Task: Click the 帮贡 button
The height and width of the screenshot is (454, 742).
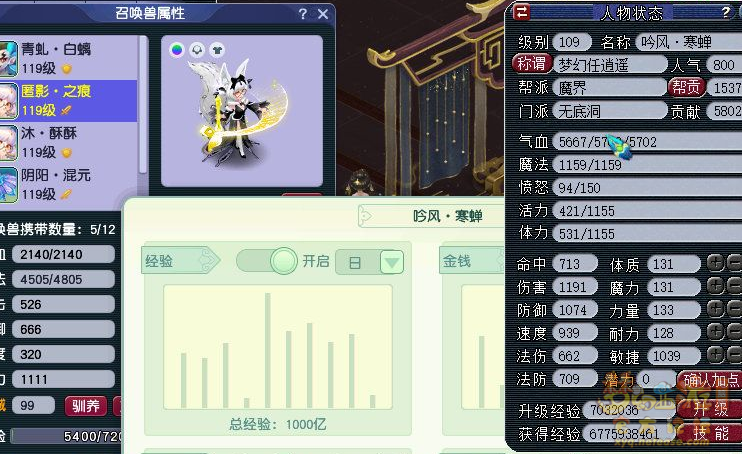Action: tap(686, 87)
